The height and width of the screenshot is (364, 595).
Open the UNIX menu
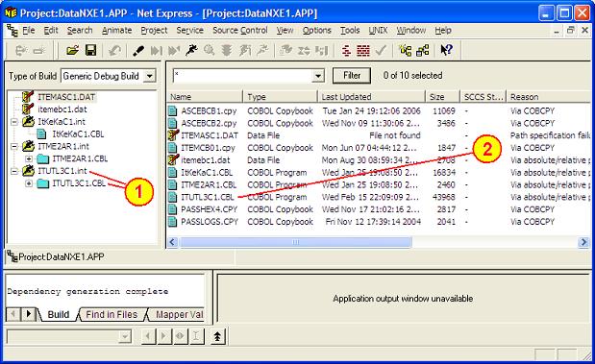(378, 31)
